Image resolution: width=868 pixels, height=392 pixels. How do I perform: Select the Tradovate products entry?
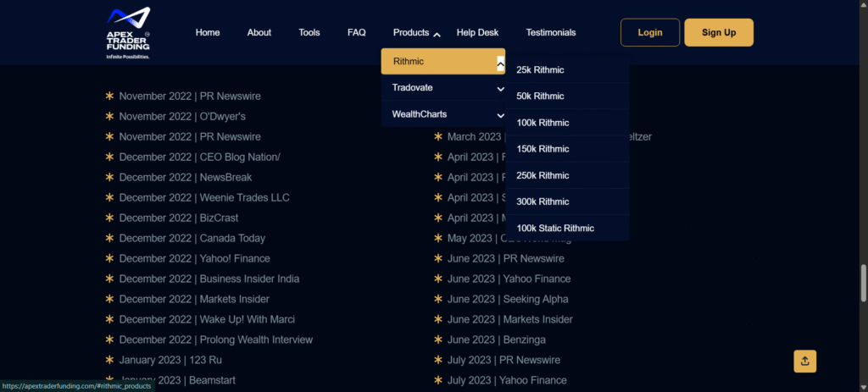[442, 87]
